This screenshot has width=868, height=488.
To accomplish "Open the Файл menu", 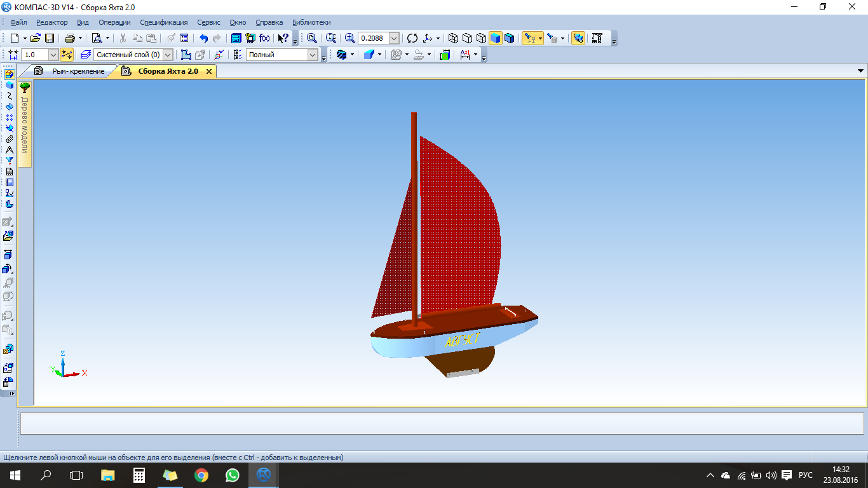I will [18, 22].
